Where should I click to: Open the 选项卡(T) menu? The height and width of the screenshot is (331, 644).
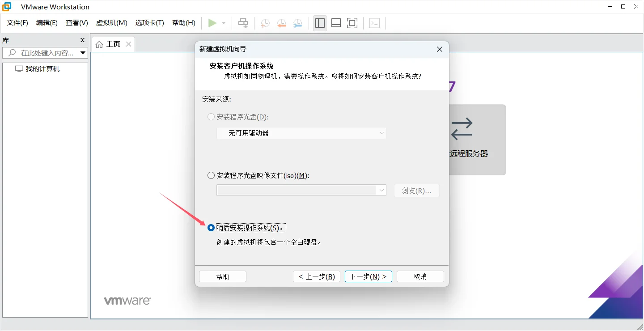pyautogui.click(x=150, y=23)
